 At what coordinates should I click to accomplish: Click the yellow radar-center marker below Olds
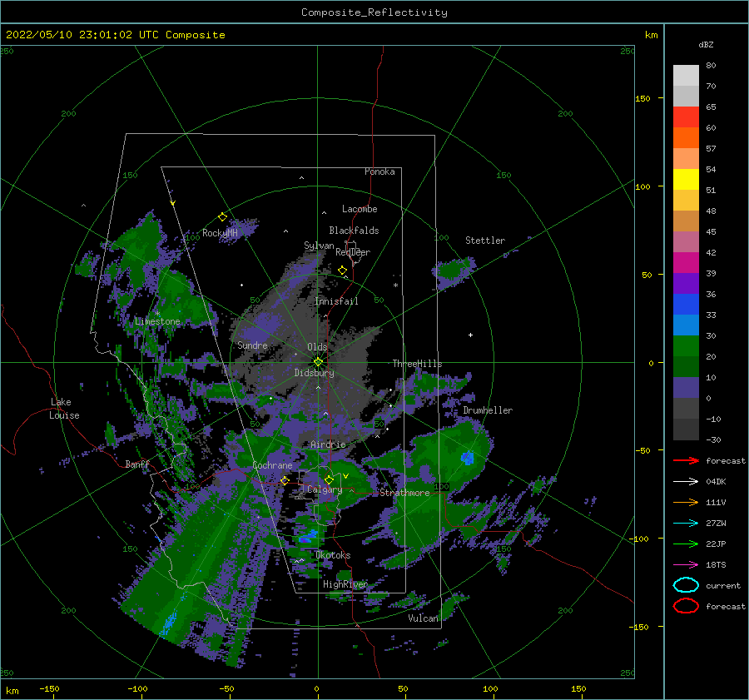[x=318, y=362]
